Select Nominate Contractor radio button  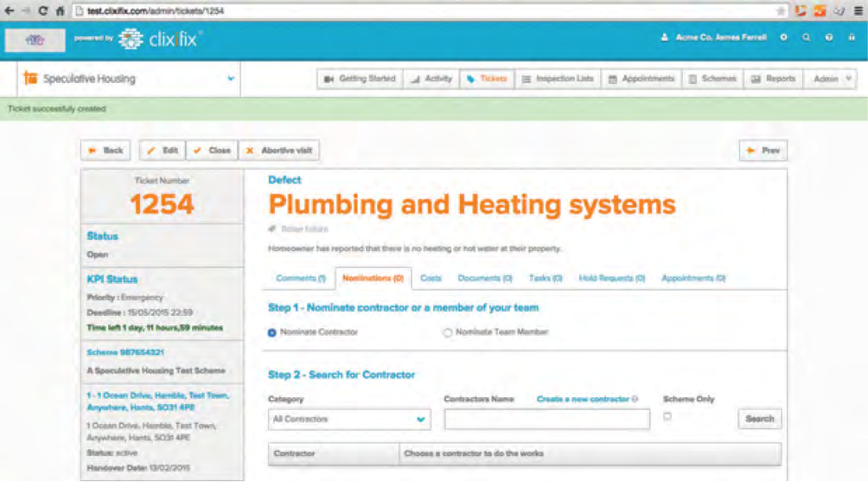(273, 332)
